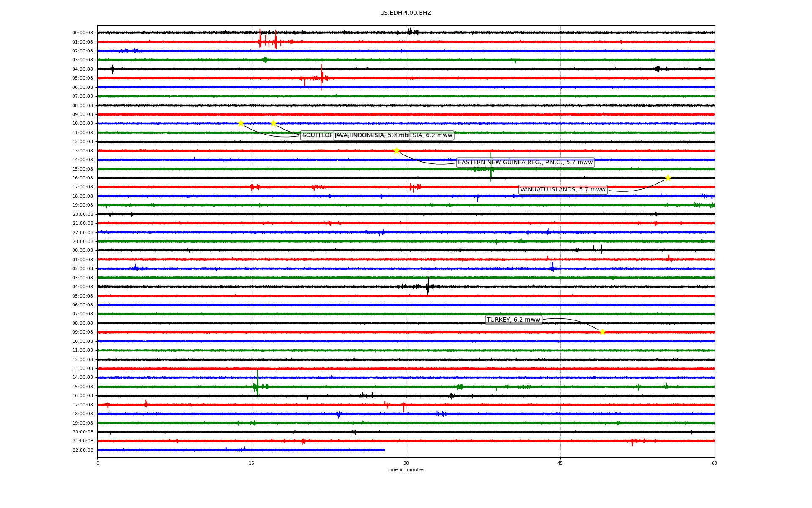The image size is (812, 508).
Task: Click the TURKEY, 6.2 mww annotation label
Action: [513, 320]
